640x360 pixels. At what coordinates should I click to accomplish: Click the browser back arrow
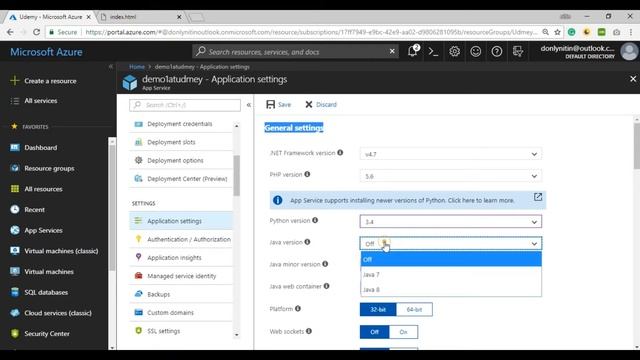pyautogui.click(x=10, y=32)
